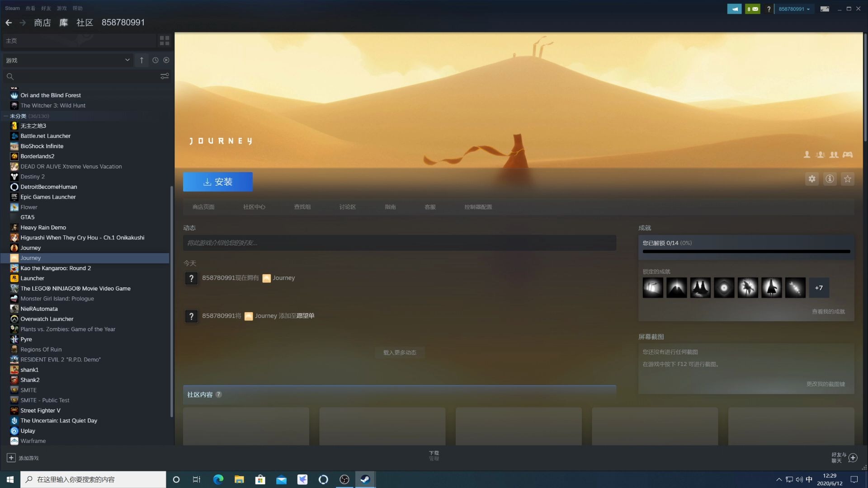Open Friends & Chat plus icon
The height and width of the screenshot is (488, 868).
coord(853,458)
